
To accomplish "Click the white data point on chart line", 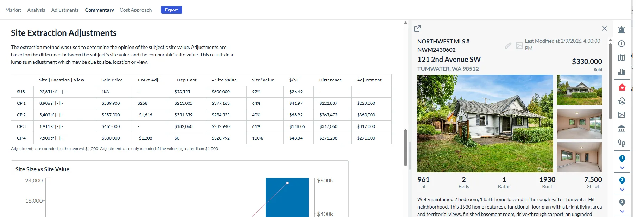I will coord(287,183).
